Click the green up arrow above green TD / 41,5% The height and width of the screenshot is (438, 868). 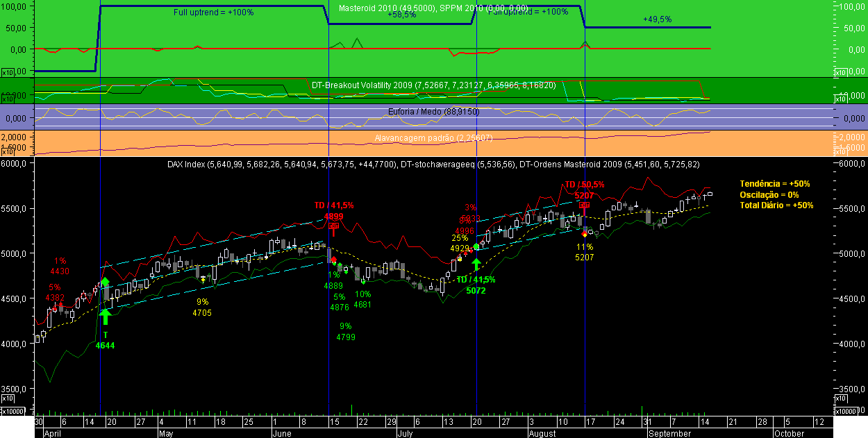[476, 264]
